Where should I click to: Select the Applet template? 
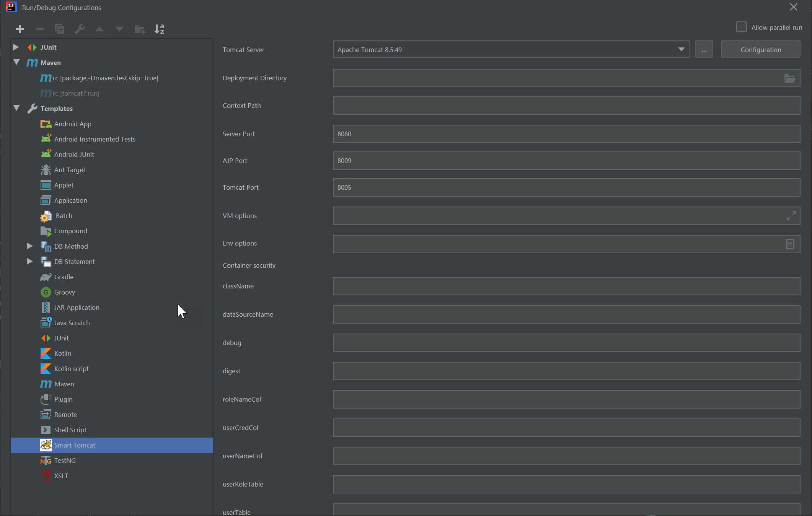click(64, 185)
